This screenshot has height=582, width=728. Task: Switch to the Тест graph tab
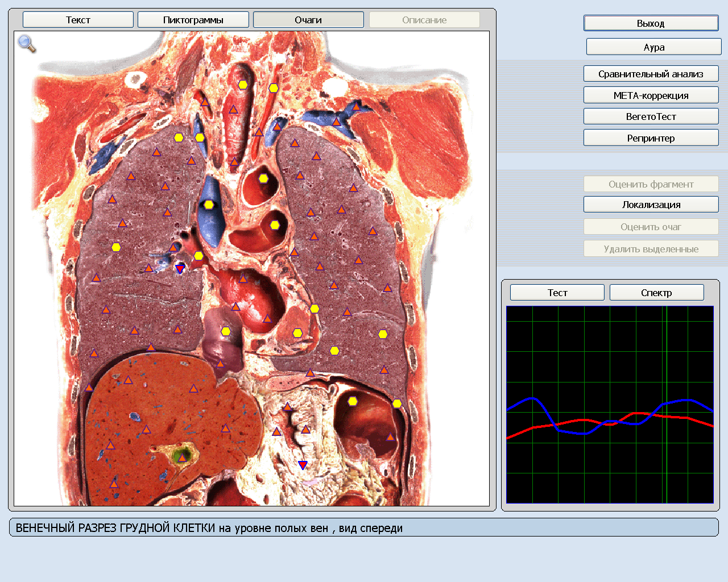pyautogui.click(x=557, y=293)
